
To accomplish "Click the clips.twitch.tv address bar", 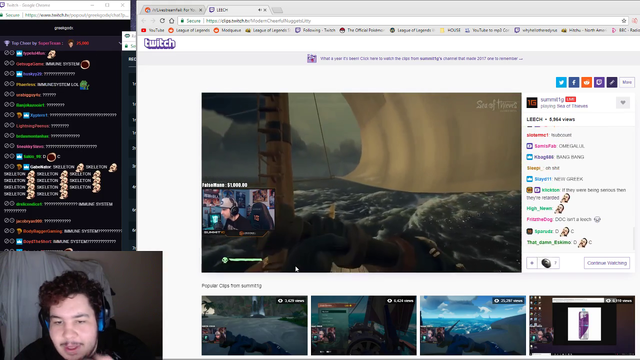I will click(x=400, y=21).
